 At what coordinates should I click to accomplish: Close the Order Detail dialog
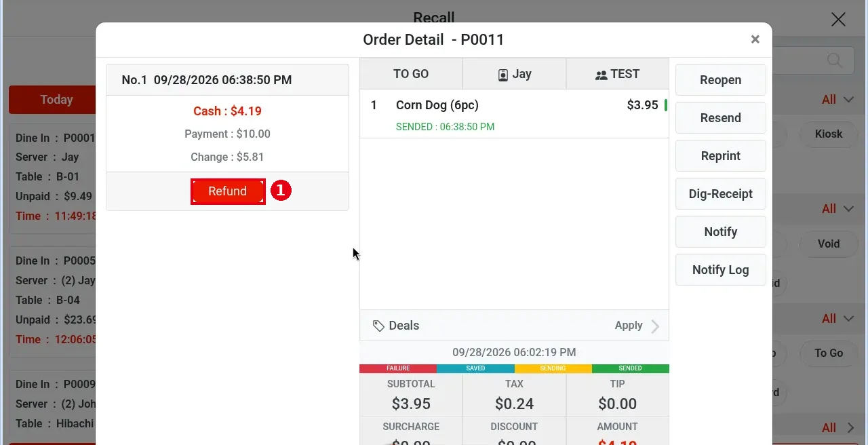point(755,39)
